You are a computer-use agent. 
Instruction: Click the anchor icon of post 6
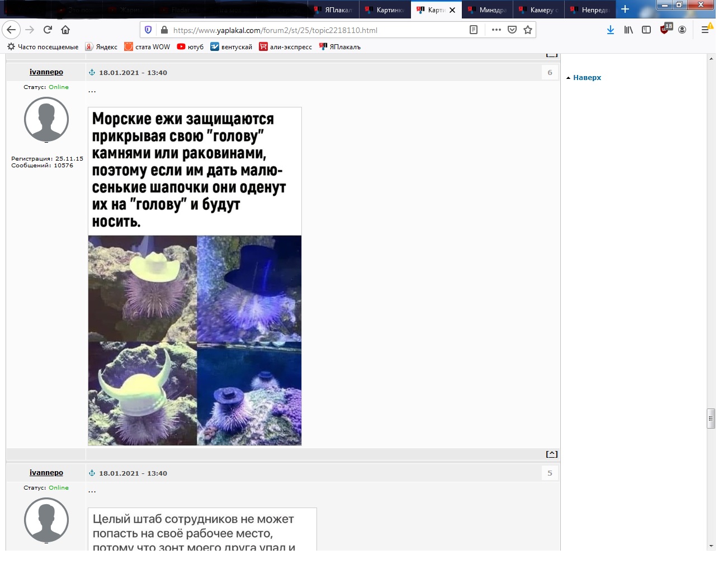(x=92, y=72)
